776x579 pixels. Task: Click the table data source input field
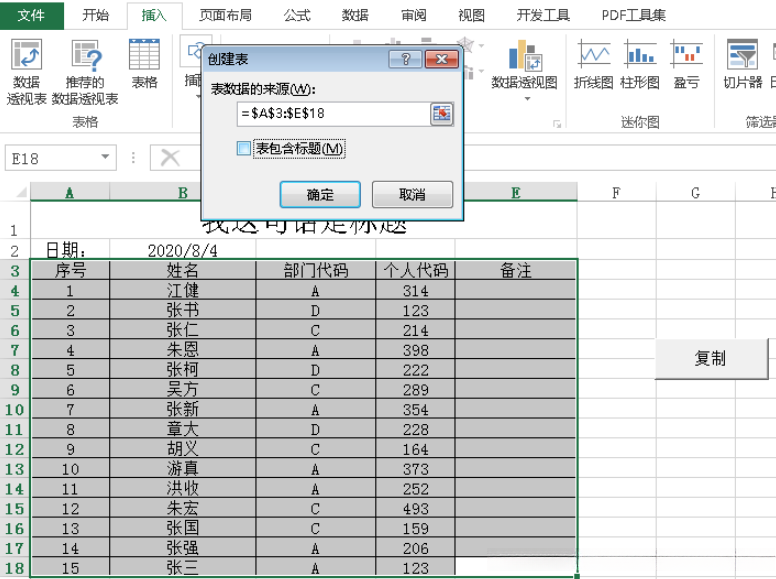point(334,114)
